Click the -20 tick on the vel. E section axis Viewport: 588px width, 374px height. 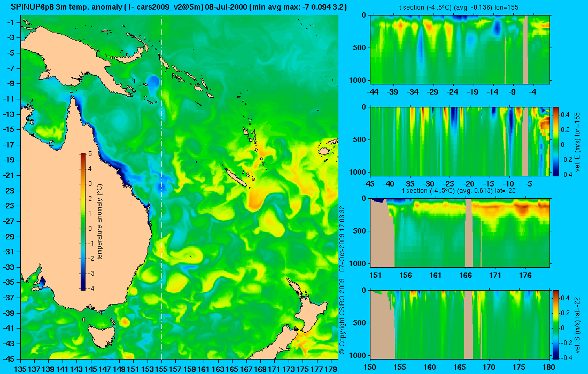pyautogui.click(x=469, y=184)
